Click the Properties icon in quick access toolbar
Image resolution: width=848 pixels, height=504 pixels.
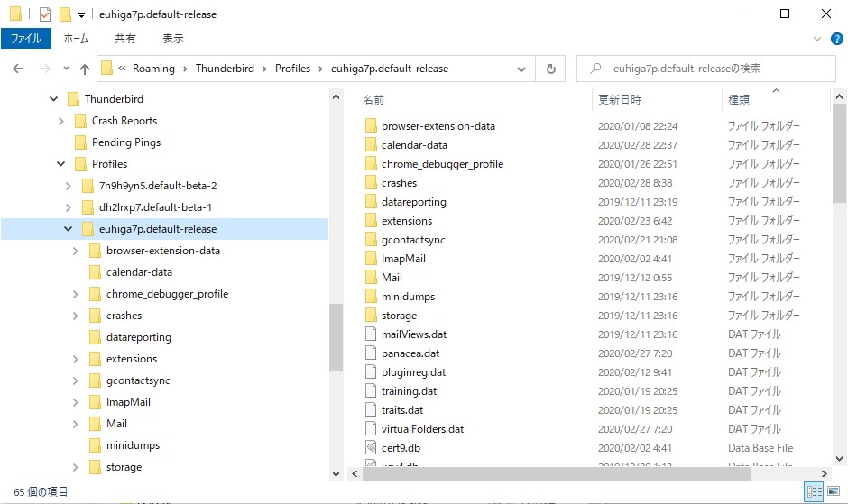click(x=44, y=14)
